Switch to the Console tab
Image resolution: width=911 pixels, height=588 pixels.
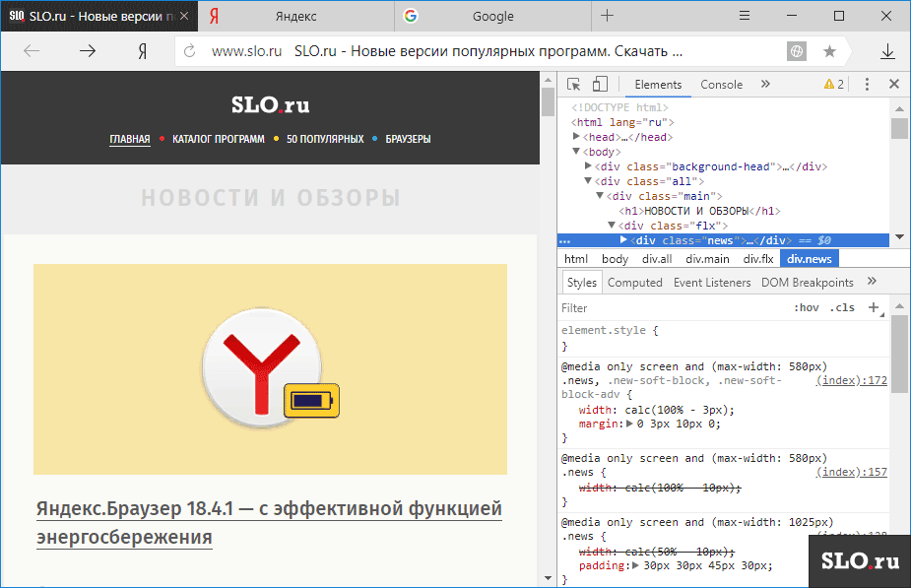(721, 85)
